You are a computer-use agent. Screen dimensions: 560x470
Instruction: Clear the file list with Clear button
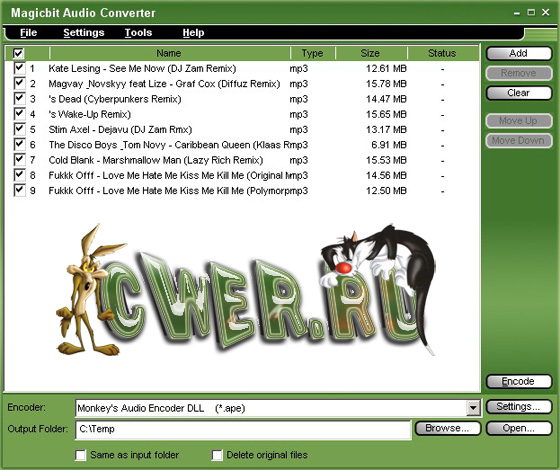coord(519,93)
